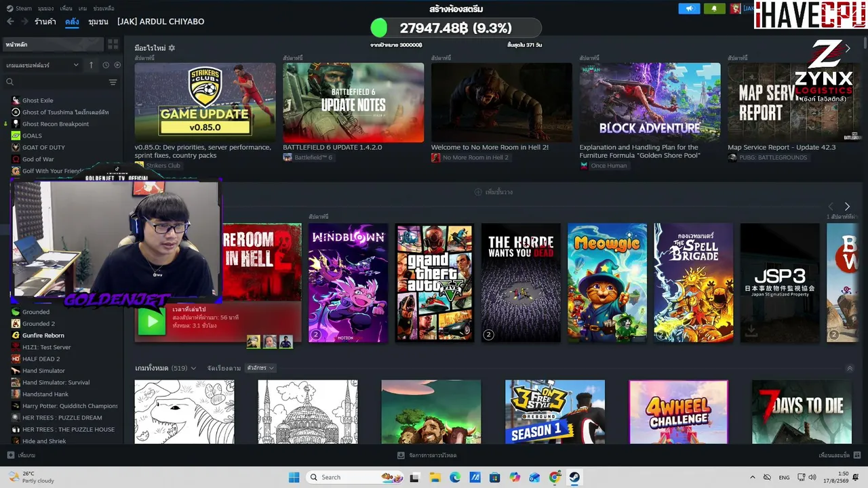Open the Meowgic game cover
Viewport: 868px width, 488px height.
tap(607, 283)
